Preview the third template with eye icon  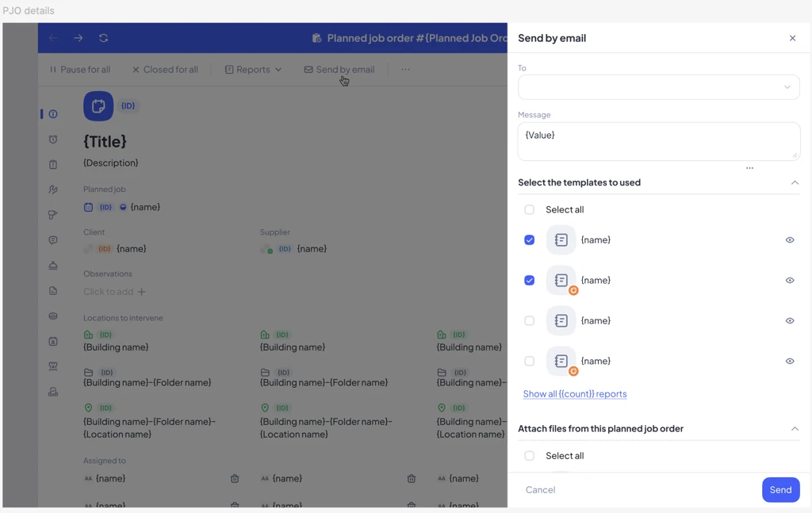[x=790, y=320]
